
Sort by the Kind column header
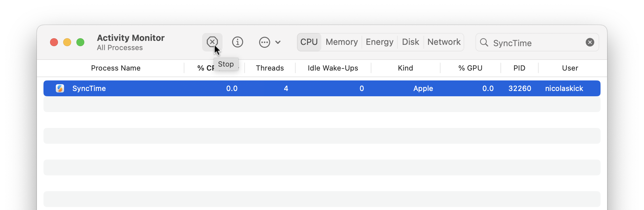point(405,68)
